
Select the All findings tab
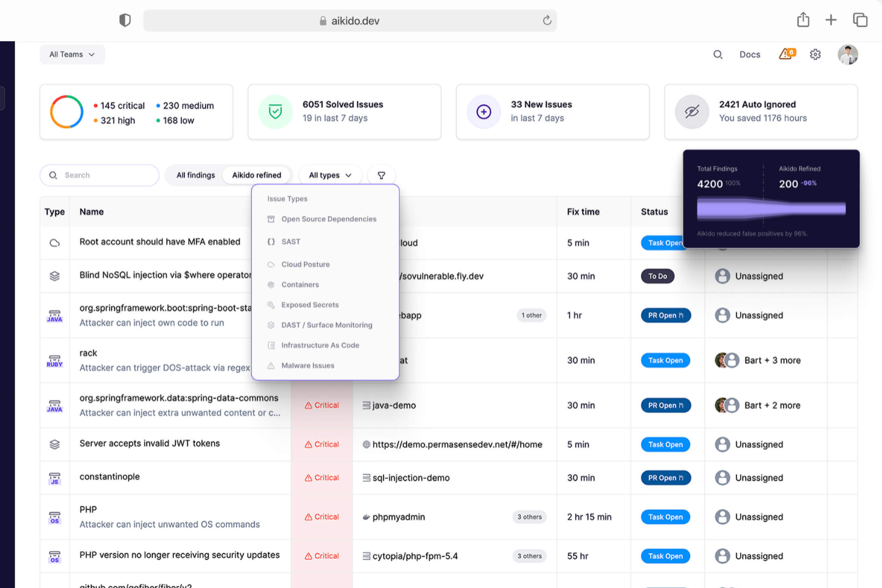coord(195,175)
